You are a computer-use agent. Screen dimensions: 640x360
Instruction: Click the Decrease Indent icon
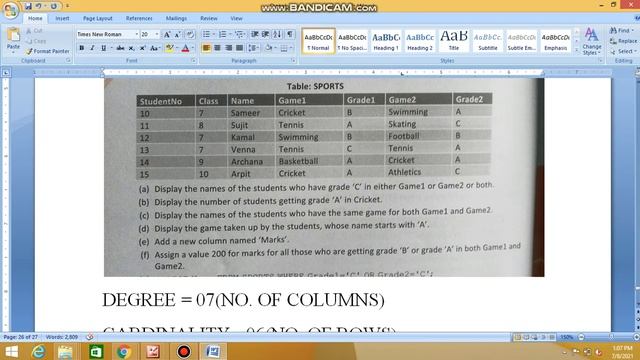tap(255, 35)
